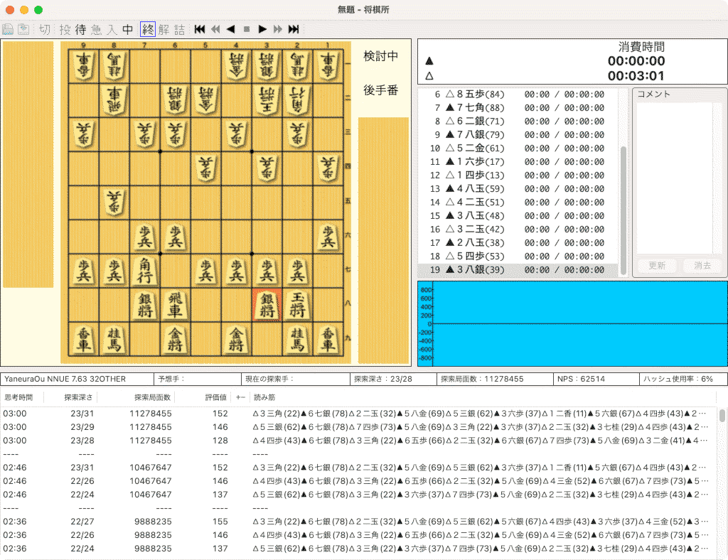Click the 投 (resign) toolbar icon
Viewport: 728px width, 560px height.
point(65,29)
